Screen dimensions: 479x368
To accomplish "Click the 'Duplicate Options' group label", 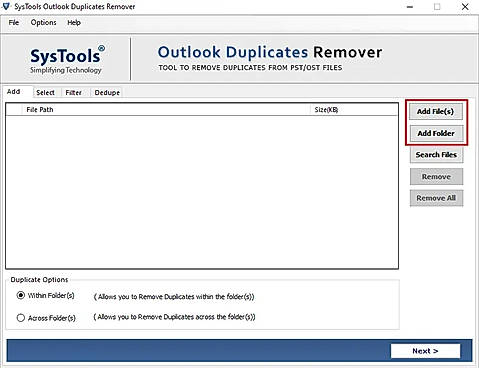I will tap(39, 280).
